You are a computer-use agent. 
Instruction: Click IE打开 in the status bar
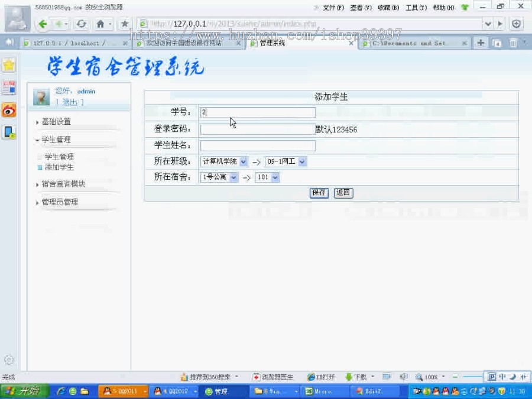[321, 377]
